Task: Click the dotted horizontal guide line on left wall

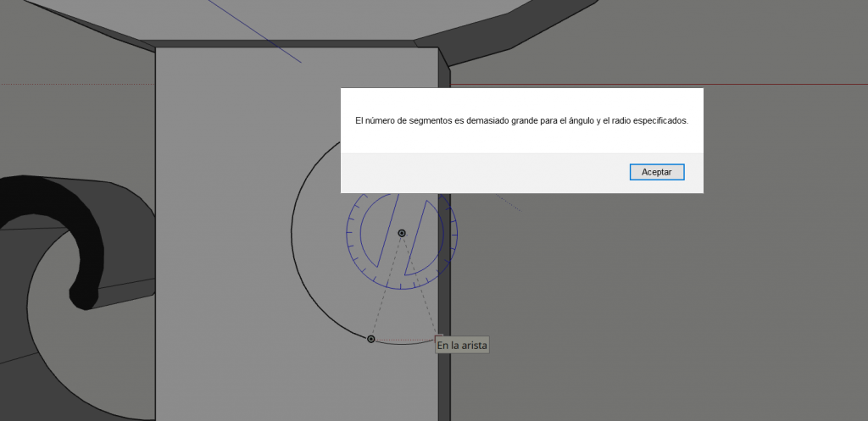Action: pos(76,85)
